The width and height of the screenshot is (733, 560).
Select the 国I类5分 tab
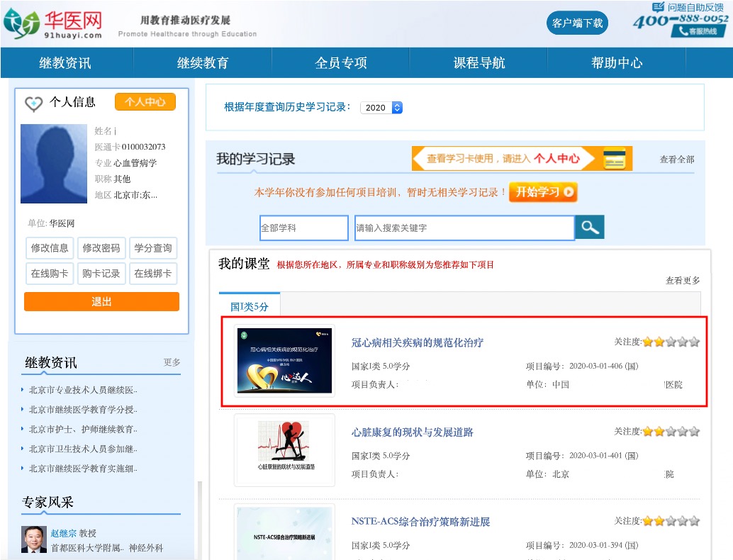click(250, 307)
